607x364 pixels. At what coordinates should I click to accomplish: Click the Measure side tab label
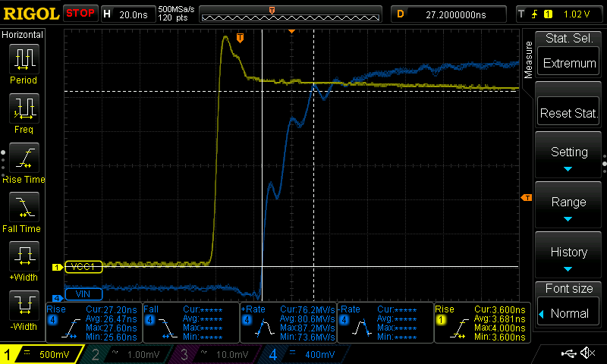[528, 60]
